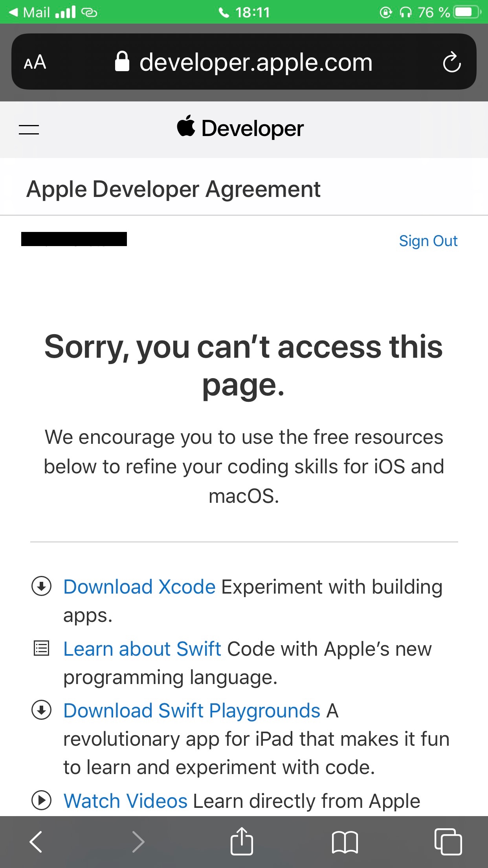This screenshot has width=488, height=868.
Task: Tap the Apple Developer logo
Action: [240, 128]
